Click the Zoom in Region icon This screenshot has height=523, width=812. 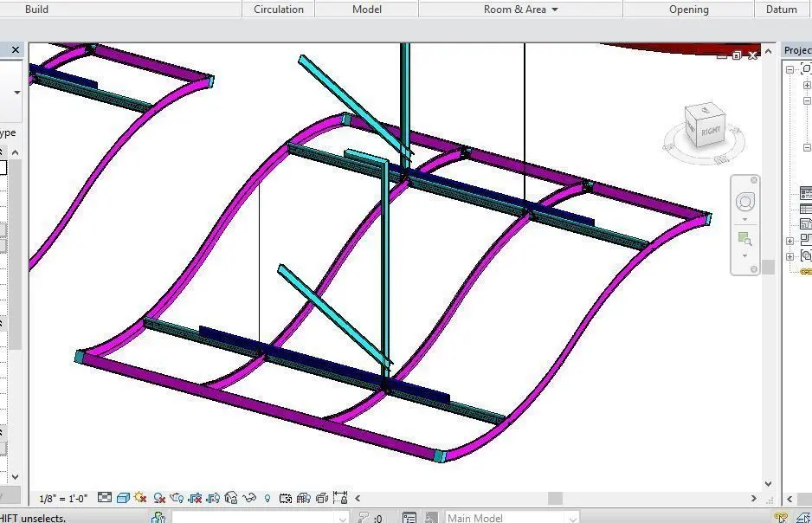744,239
